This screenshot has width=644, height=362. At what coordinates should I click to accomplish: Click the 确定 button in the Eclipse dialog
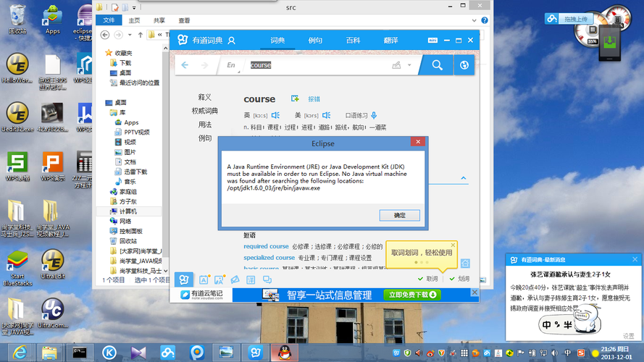(399, 215)
